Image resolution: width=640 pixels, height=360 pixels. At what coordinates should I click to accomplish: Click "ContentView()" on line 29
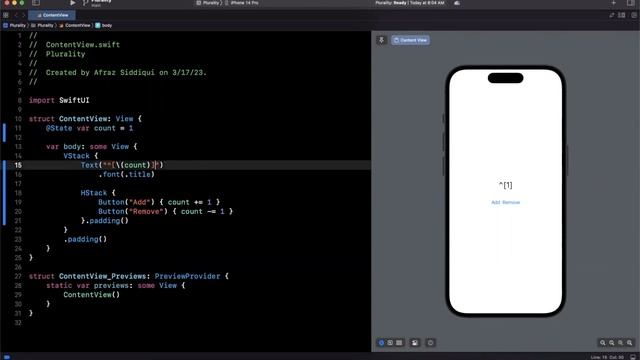point(92,295)
